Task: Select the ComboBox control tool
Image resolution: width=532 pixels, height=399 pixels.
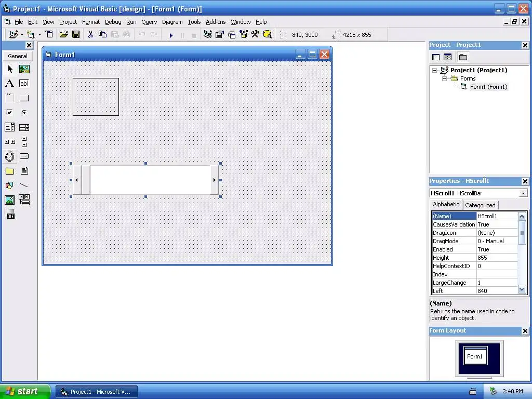Action: [x=10, y=127]
